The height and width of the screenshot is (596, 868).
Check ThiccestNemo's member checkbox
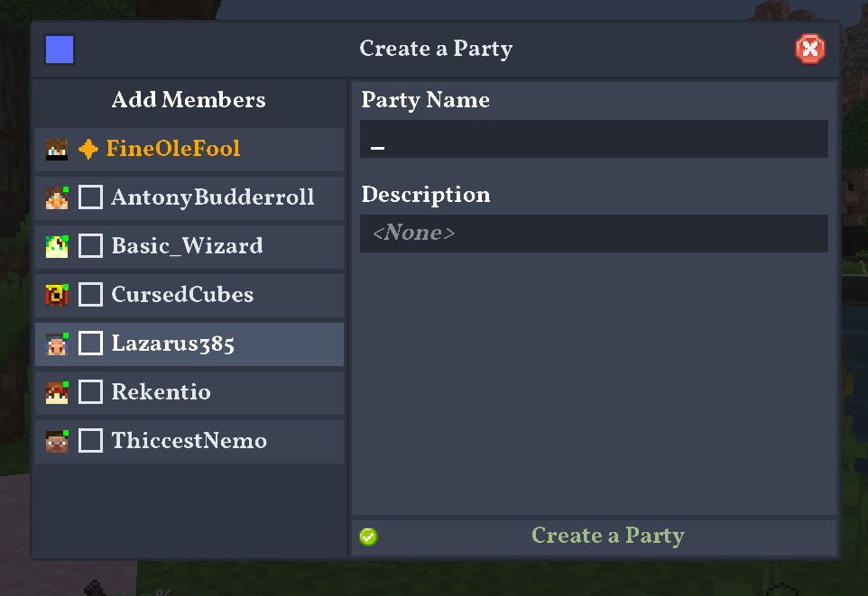click(90, 441)
